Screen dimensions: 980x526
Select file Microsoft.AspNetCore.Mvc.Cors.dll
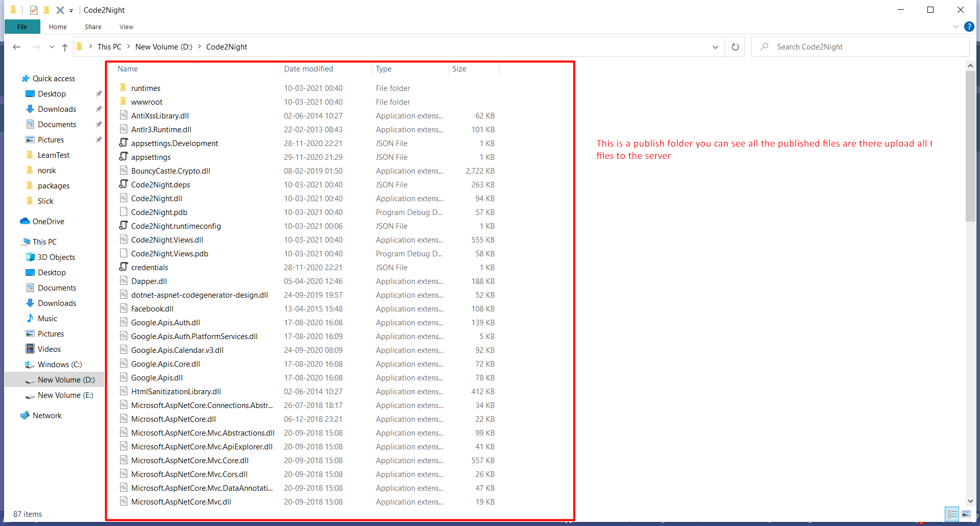pyautogui.click(x=189, y=474)
